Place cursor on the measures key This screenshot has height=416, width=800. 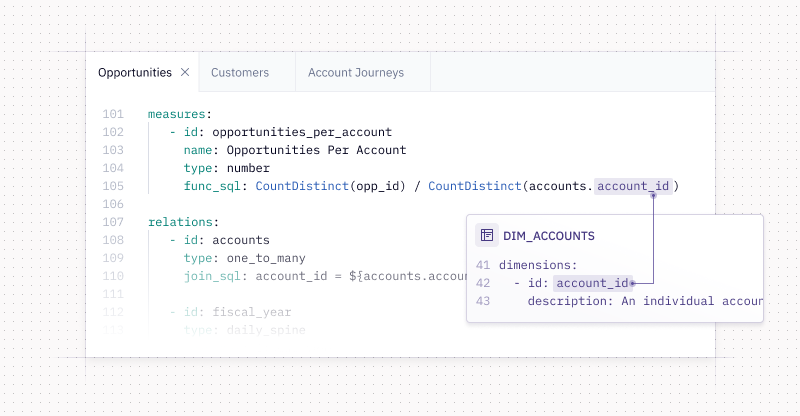point(177,114)
